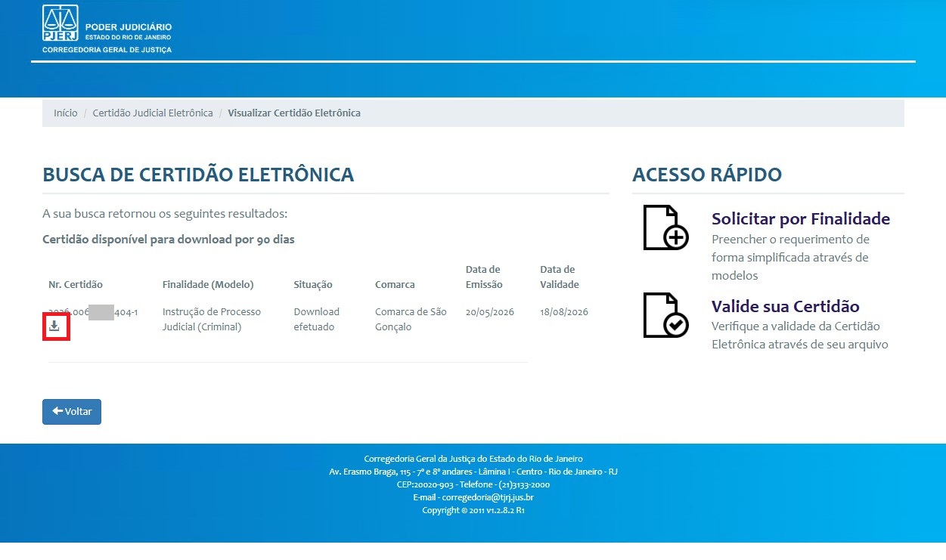The width and height of the screenshot is (946, 560).
Task: Download the certificate via the download icon
Action: pos(54,326)
